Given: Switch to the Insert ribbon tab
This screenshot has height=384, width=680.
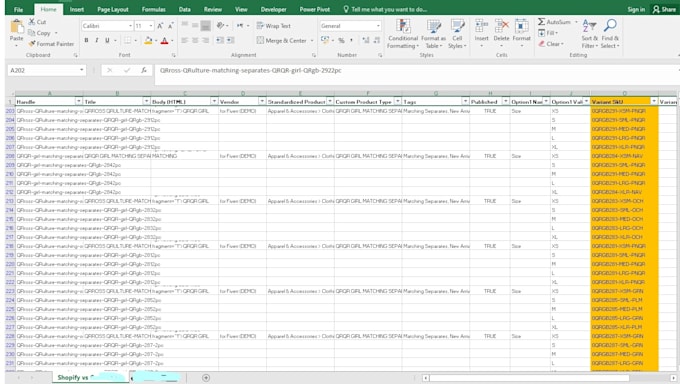Looking at the screenshot, I should (77, 9).
